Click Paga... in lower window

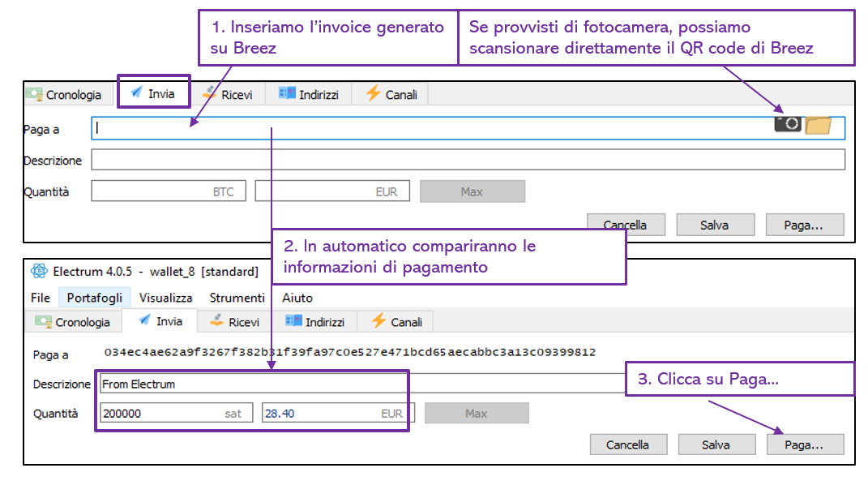[x=806, y=444]
